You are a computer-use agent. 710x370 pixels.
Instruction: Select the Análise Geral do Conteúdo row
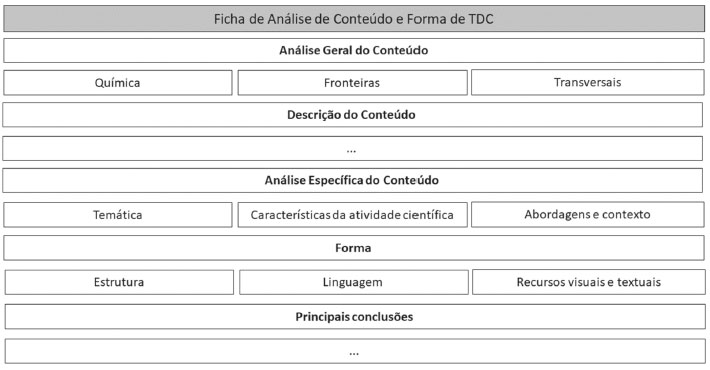[354, 50]
